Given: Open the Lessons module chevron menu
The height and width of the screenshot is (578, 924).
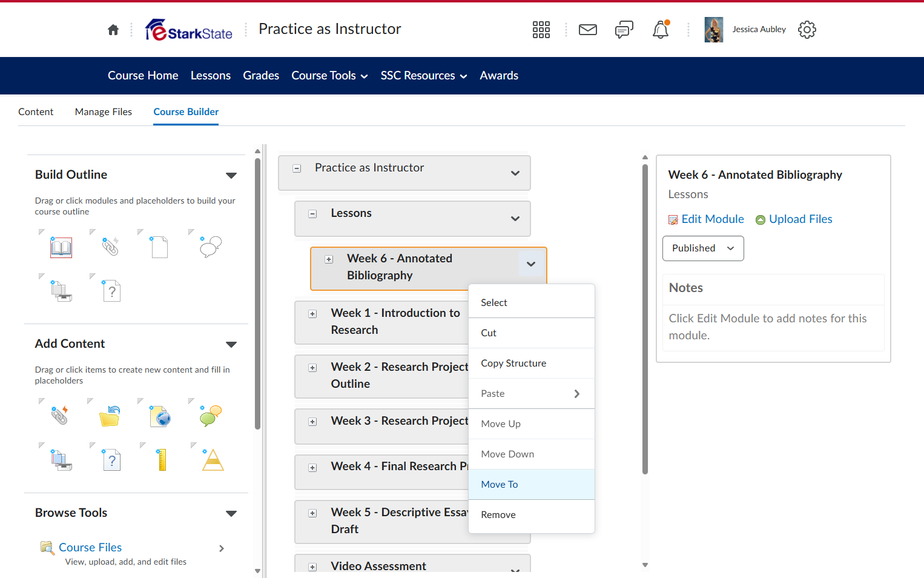Looking at the screenshot, I should pyautogui.click(x=515, y=219).
